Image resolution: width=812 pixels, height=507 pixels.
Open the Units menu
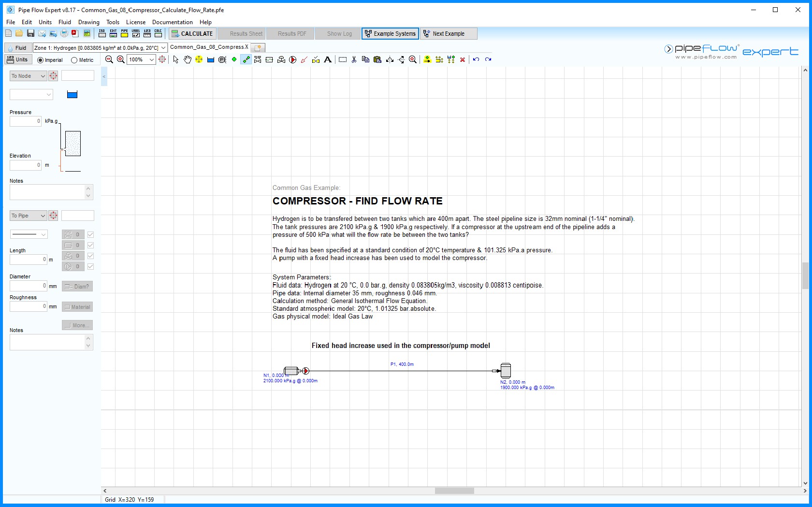click(45, 22)
